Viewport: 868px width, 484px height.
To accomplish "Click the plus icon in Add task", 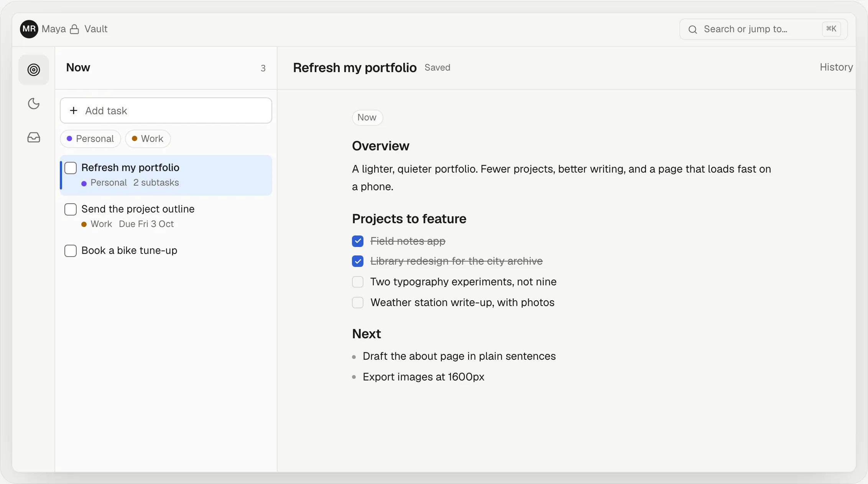I will click(x=74, y=110).
